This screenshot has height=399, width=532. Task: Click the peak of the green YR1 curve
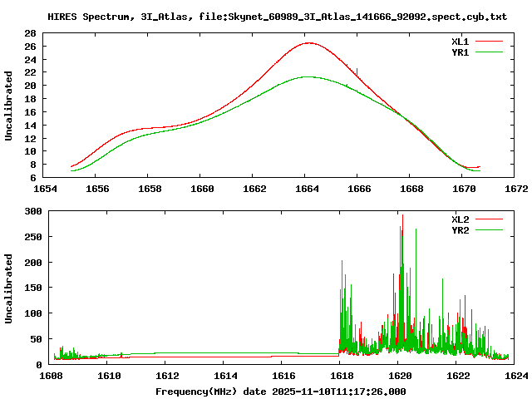(x=308, y=76)
